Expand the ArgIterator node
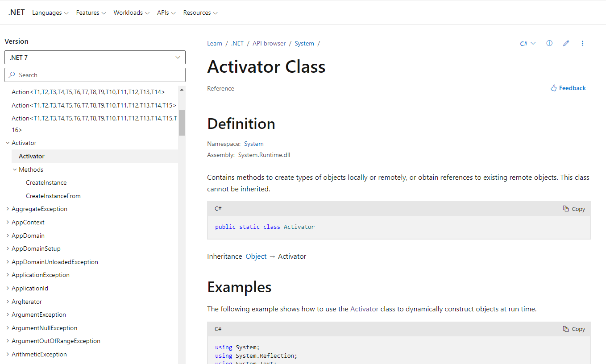 (8, 302)
